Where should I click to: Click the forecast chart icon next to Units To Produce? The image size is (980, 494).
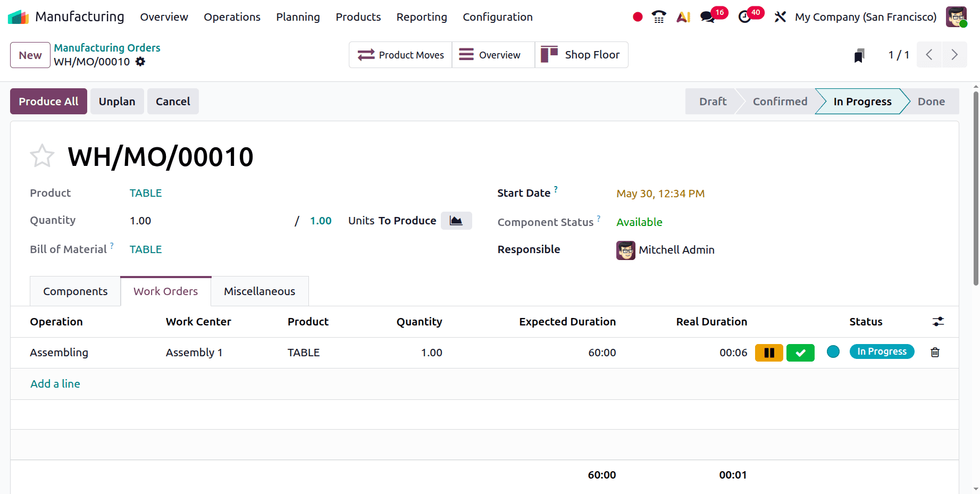[x=456, y=221]
